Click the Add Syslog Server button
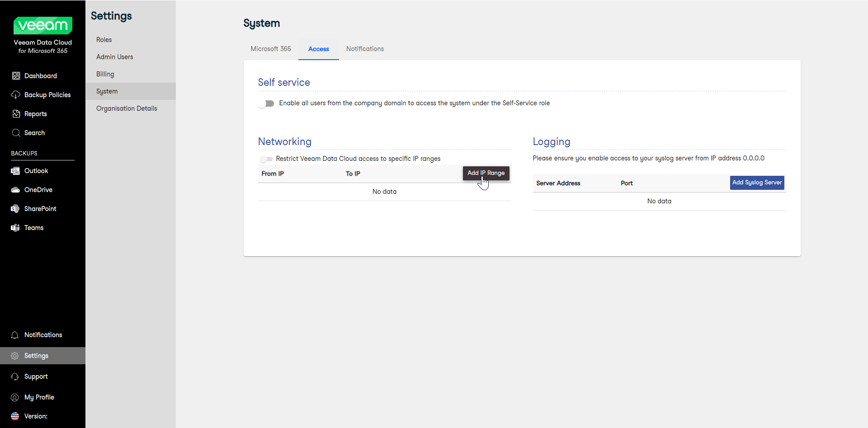This screenshot has height=428, width=868. point(757,183)
